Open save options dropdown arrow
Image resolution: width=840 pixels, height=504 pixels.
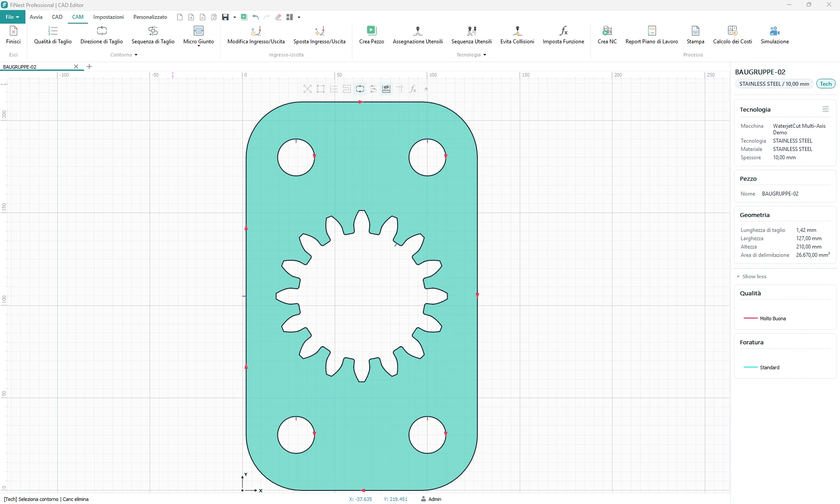coord(234,17)
